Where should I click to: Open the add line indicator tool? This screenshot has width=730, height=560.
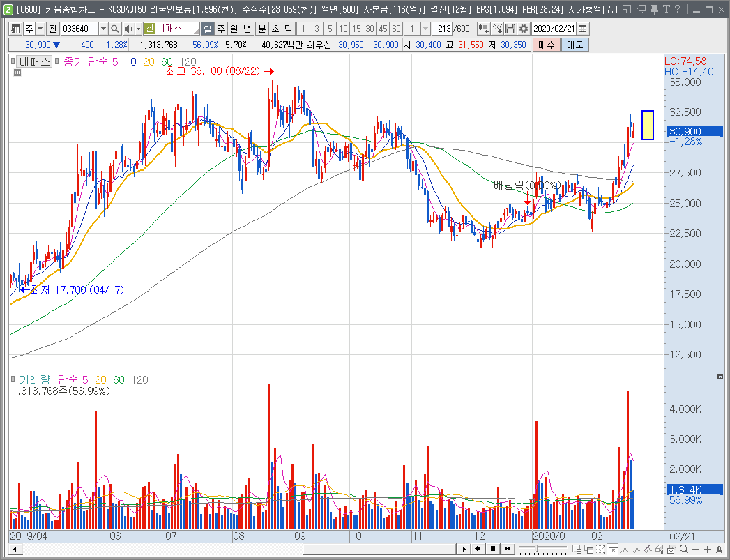(496, 29)
